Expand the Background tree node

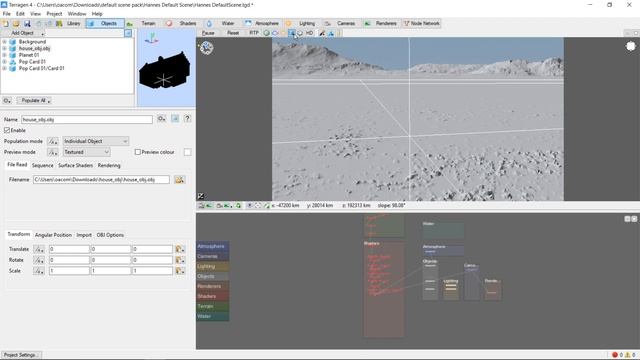[x=4, y=42]
